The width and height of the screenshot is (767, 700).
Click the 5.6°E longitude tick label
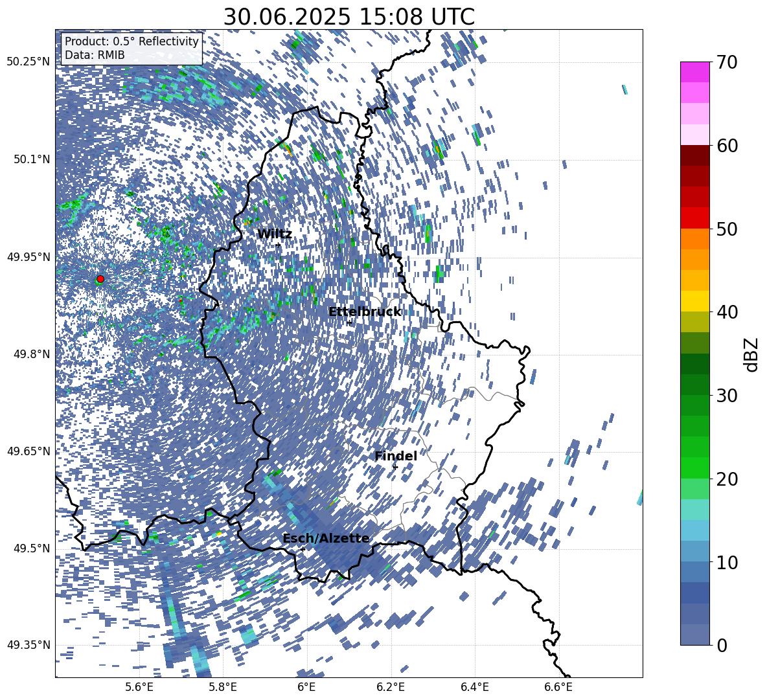tap(139, 687)
